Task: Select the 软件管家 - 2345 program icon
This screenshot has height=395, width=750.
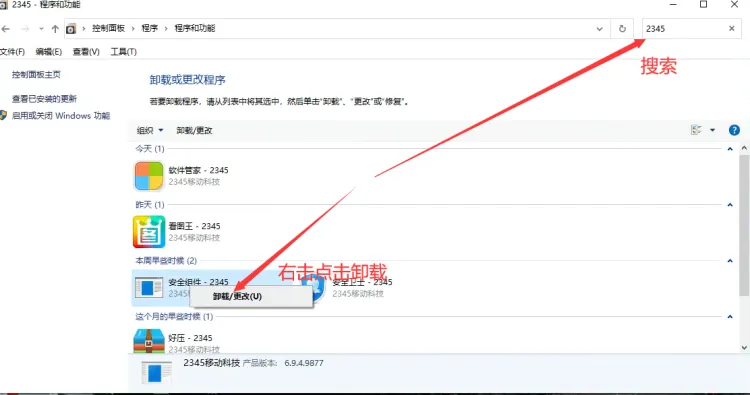Action: 148,176
